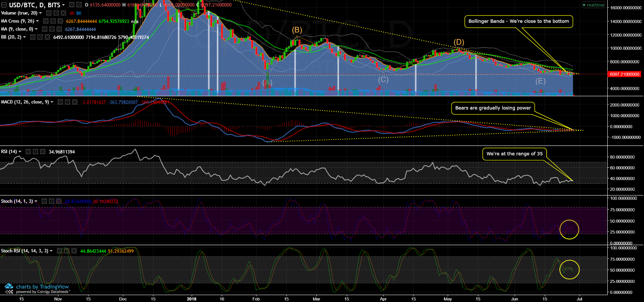Hide the MACD indicator via eye icon
644x302 pixels.
[60, 102]
